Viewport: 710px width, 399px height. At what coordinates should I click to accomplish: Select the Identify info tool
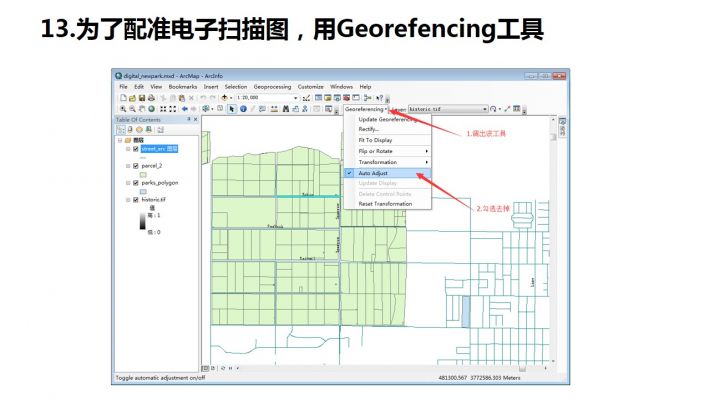tap(243, 109)
